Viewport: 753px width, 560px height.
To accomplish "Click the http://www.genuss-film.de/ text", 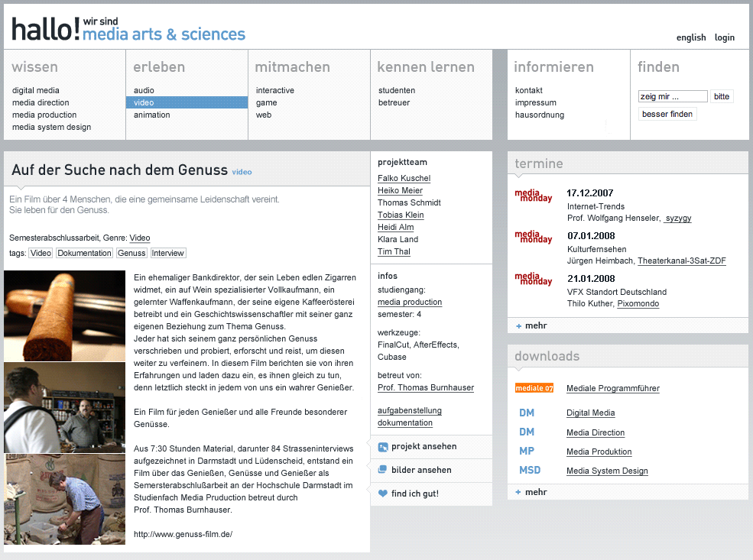I will (x=183, y=534).
